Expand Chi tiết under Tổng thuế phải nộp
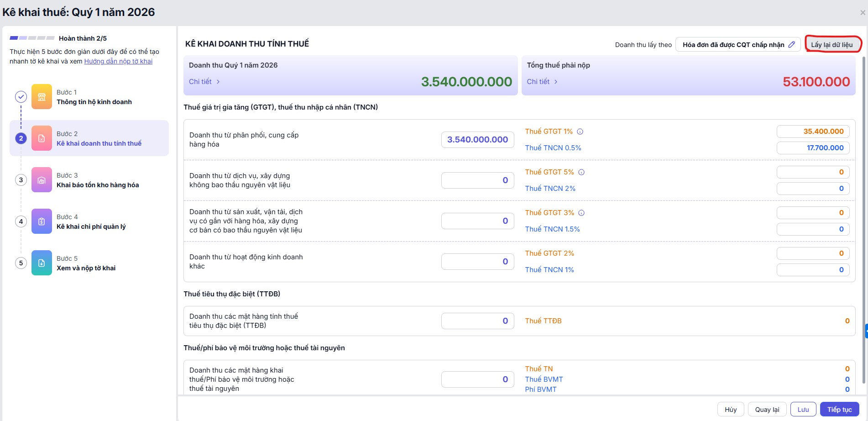This screenshot has width=868, height=421. click(542, 82)
